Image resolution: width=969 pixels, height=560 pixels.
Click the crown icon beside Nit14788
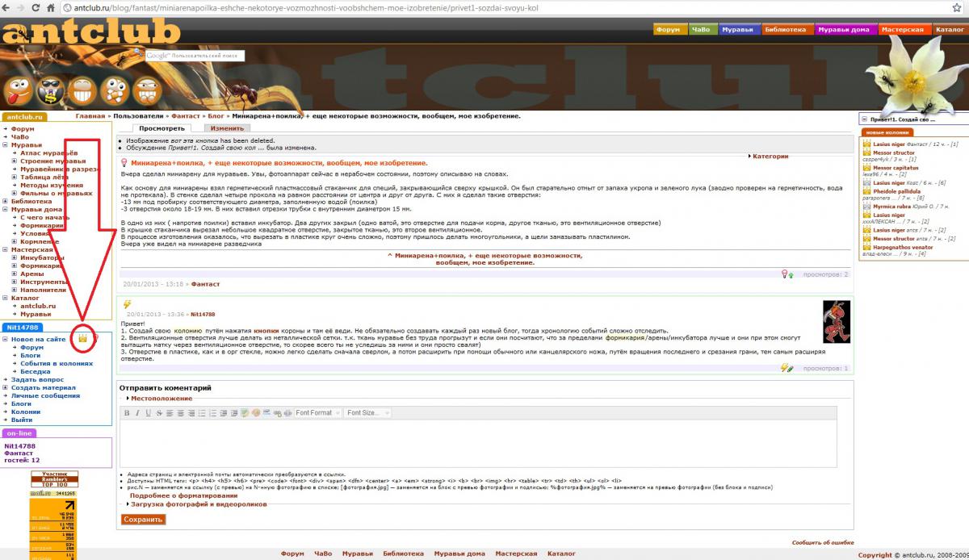(x=82, y=339)
